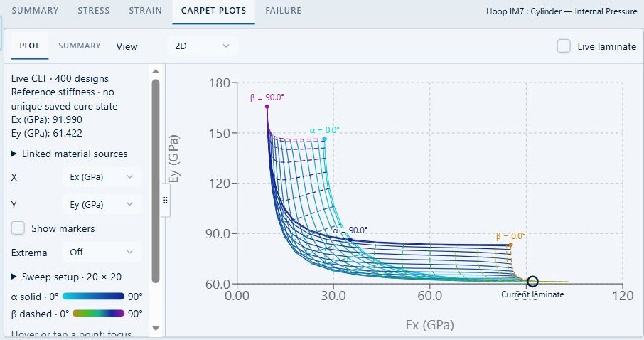Viewport: 644px width, 340px height.
Task: Select the α = 0.0° endpoint marker
Action: [x=324, y=139]
